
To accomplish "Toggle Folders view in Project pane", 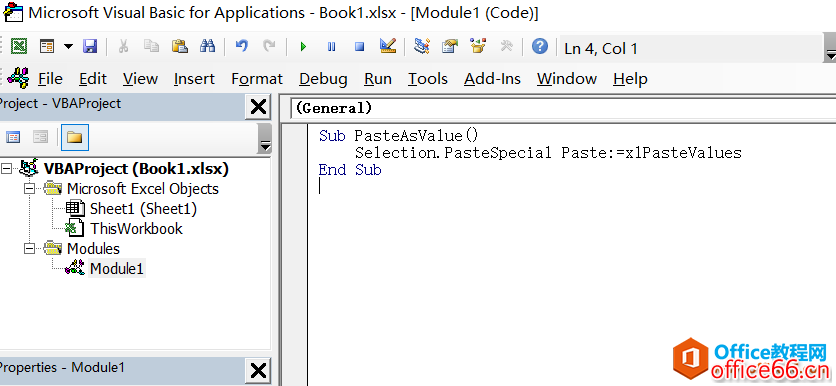I will (x=75, y=138).
